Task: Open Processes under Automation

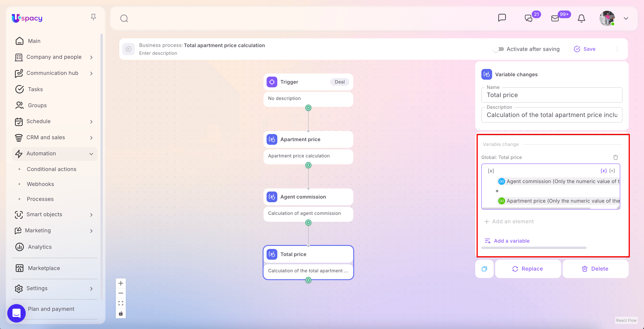Action: [40, 199]
